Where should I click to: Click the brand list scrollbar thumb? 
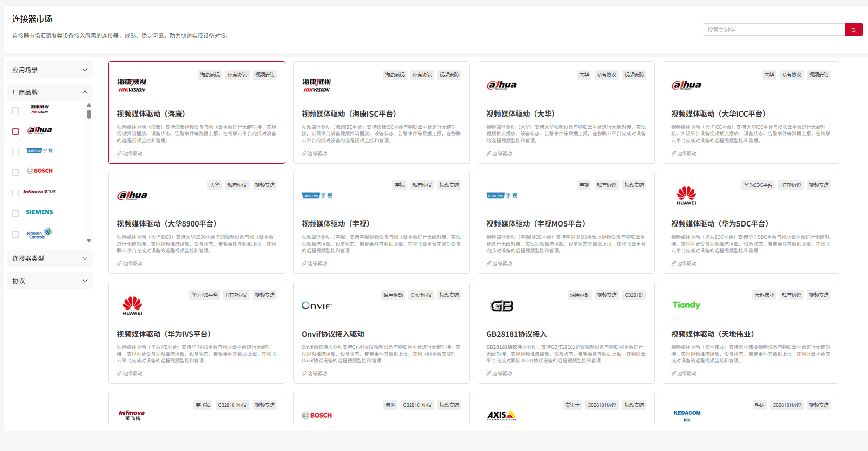click(89, 114)
